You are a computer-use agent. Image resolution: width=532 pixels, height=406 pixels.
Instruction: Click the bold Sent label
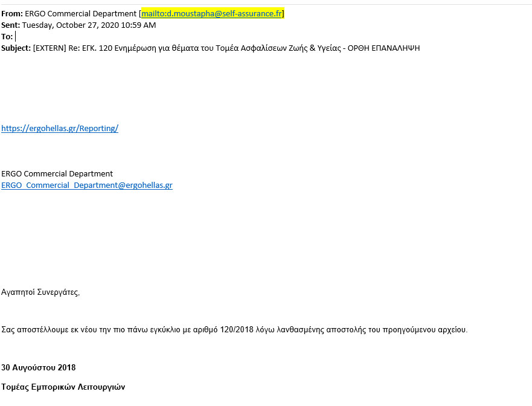coord(10,25)
